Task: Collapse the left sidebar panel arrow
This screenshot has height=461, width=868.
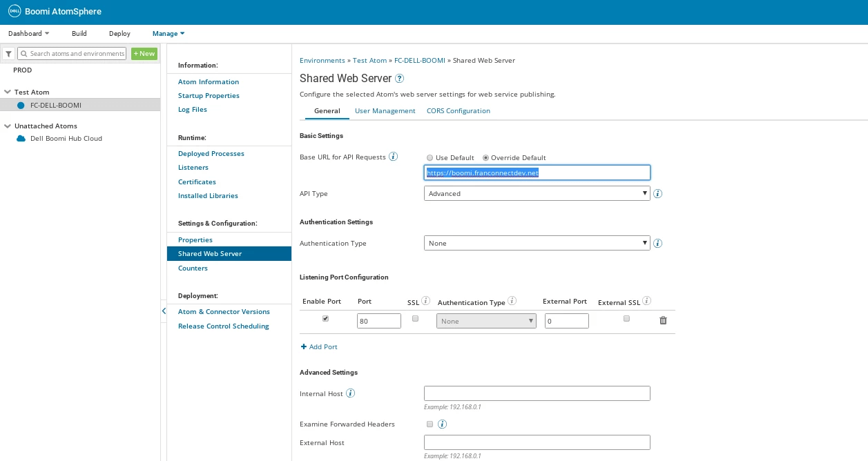Action: pyautogui.click(x=164, y=311)
